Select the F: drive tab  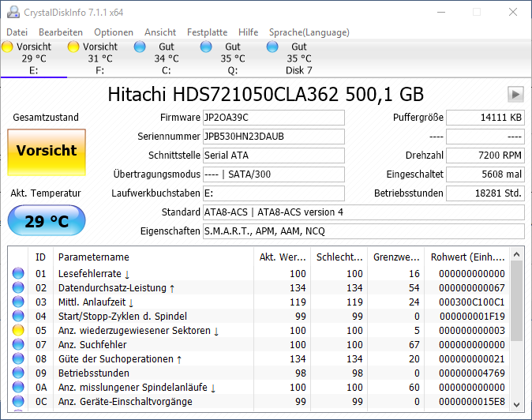point(100,58)
